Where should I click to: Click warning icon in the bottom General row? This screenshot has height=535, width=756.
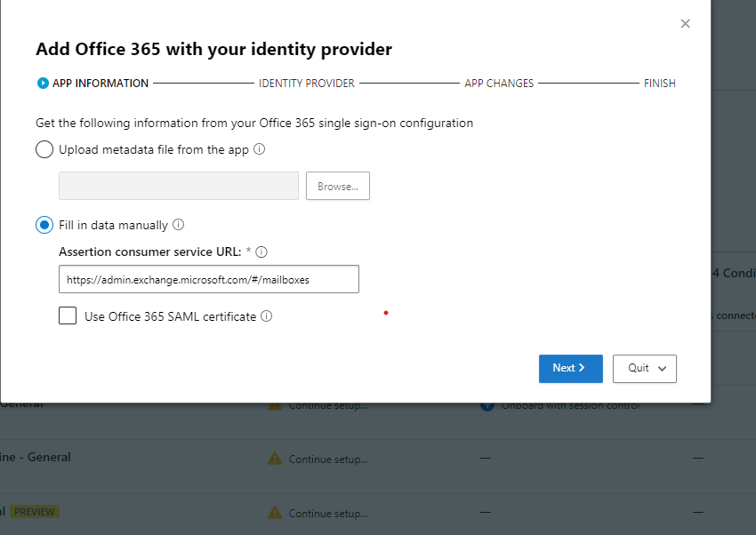(275, 459)
